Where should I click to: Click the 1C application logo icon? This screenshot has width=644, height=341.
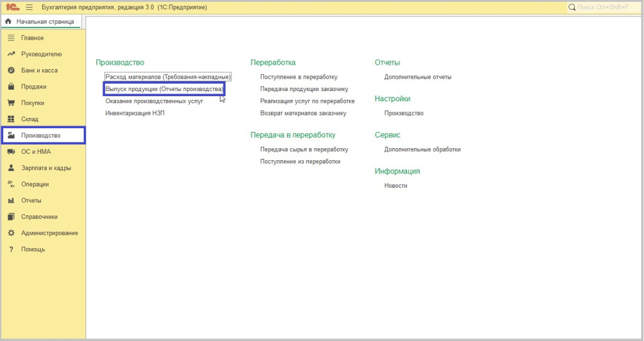tap(12, 8)
